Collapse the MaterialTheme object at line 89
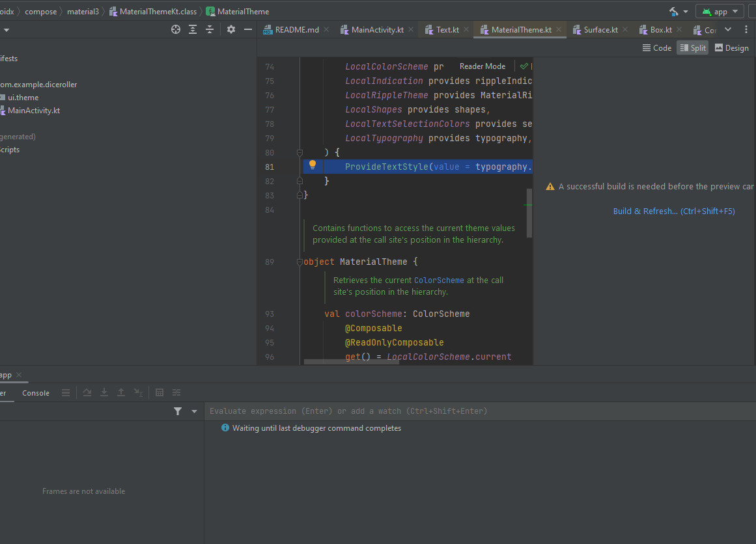This screenshot has height=544, width=756. point(299,262)
